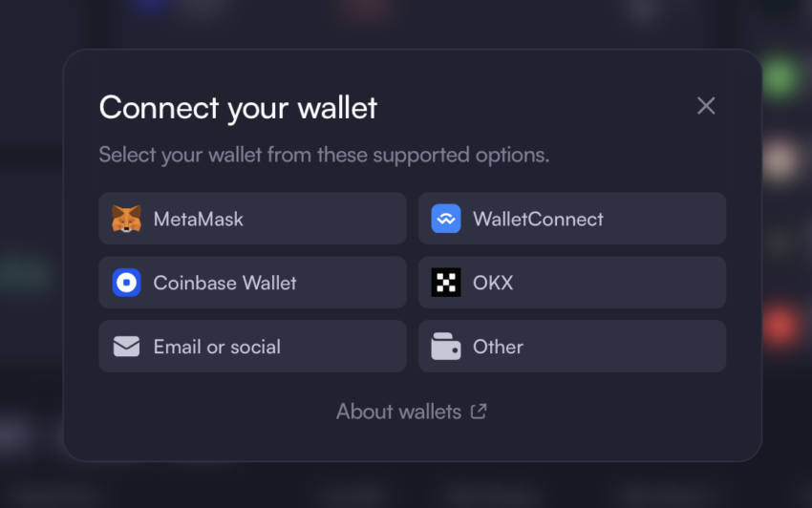The image size is (812, 508).
Task: Click the blue WalletConnect logo icon
Action: click(446, 219)
